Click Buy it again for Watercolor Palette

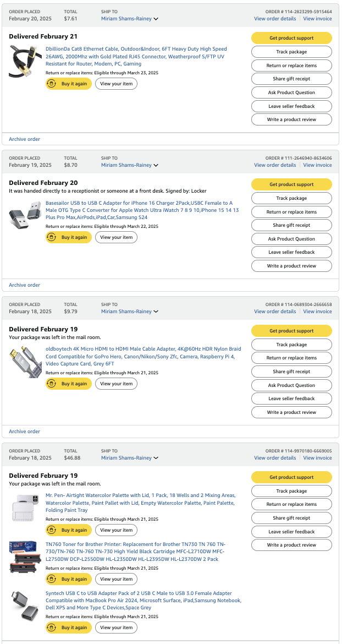(69, 530)
